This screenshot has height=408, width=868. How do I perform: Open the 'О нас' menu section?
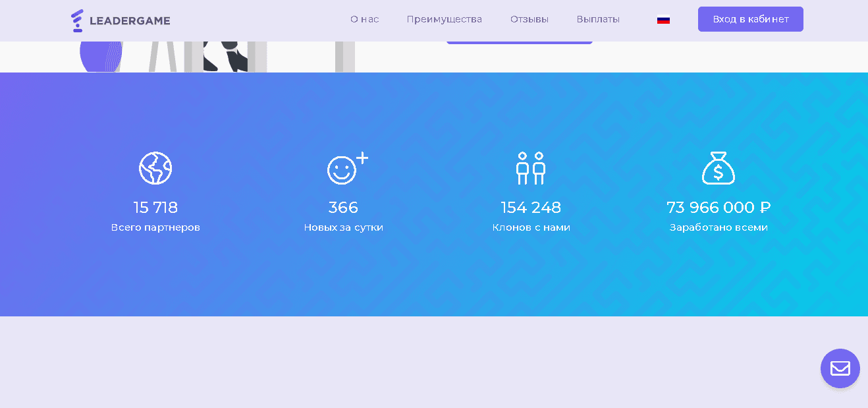point(364,19)
